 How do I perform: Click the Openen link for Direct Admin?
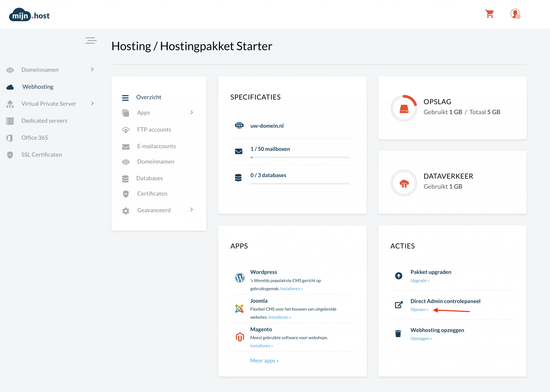(x=419, y=310)
